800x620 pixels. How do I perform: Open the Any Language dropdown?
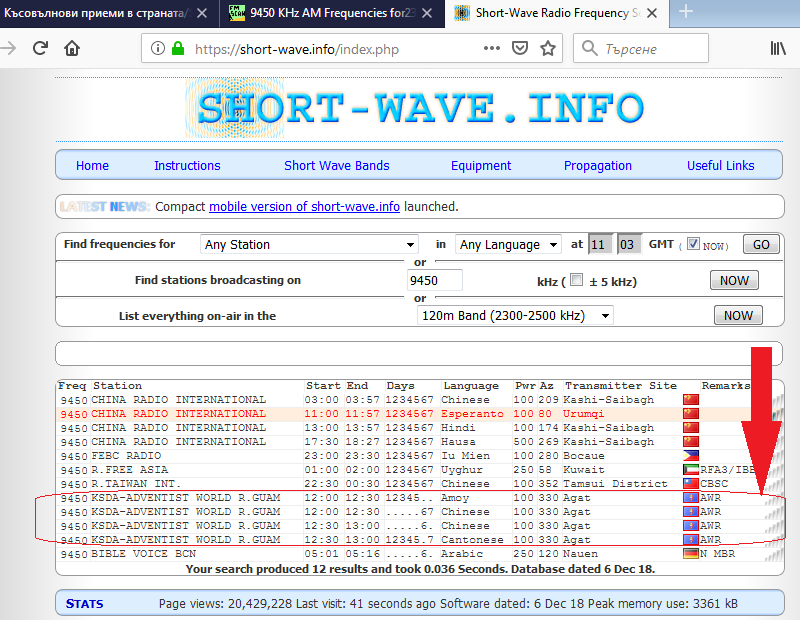click(508, 245)
